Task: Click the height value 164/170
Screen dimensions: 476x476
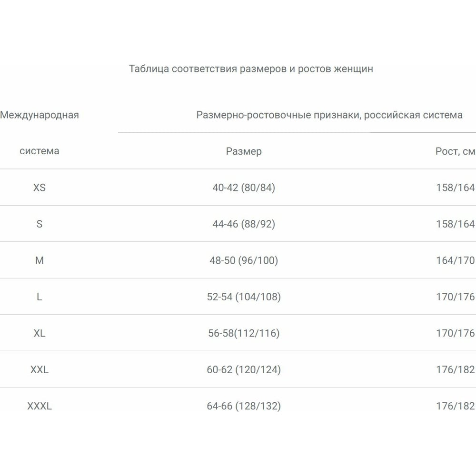Action: (455, 260)
